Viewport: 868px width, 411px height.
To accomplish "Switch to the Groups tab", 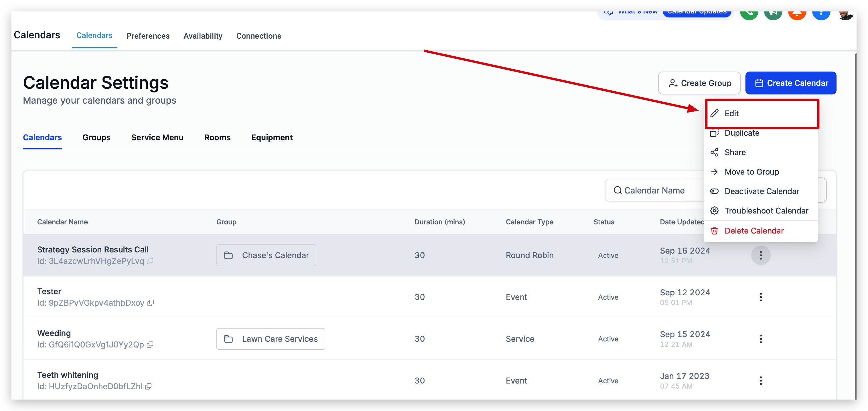I will pos(96,137).
